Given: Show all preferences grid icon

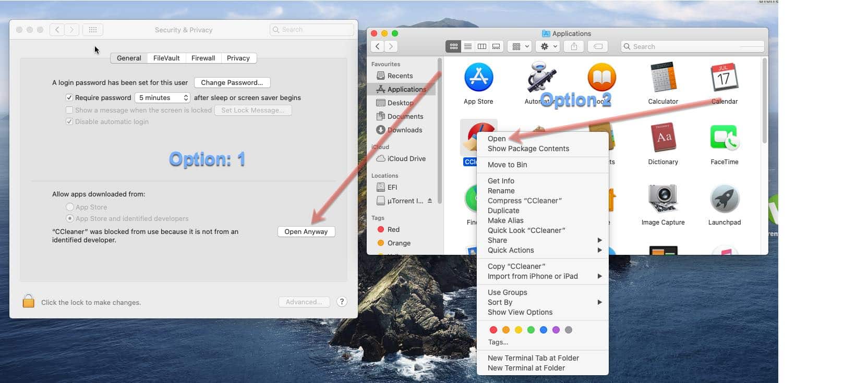Looking at the screenshot, I should [x=93, y=30].
